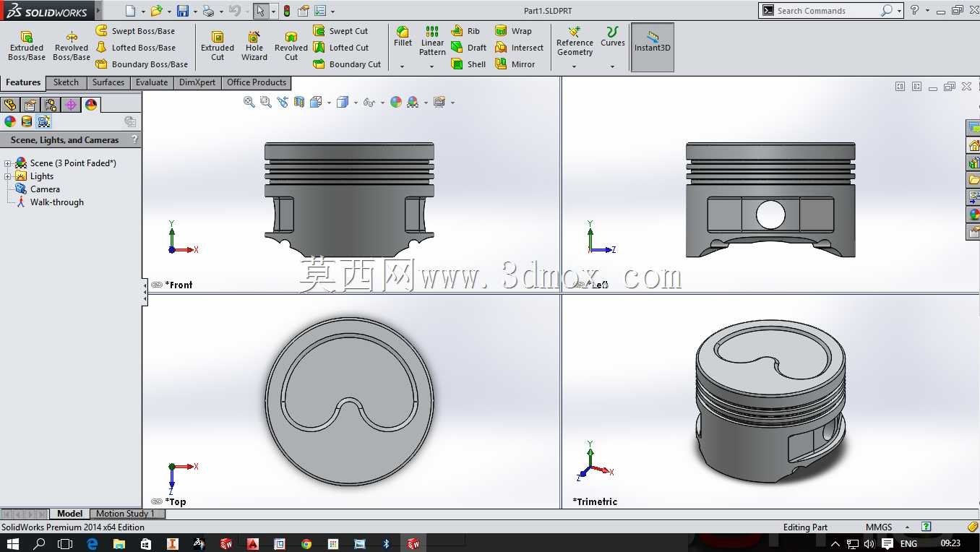Screen dimensions: 980x552
Task: Open Chrome from the taskbar
Action: [306, 543]
